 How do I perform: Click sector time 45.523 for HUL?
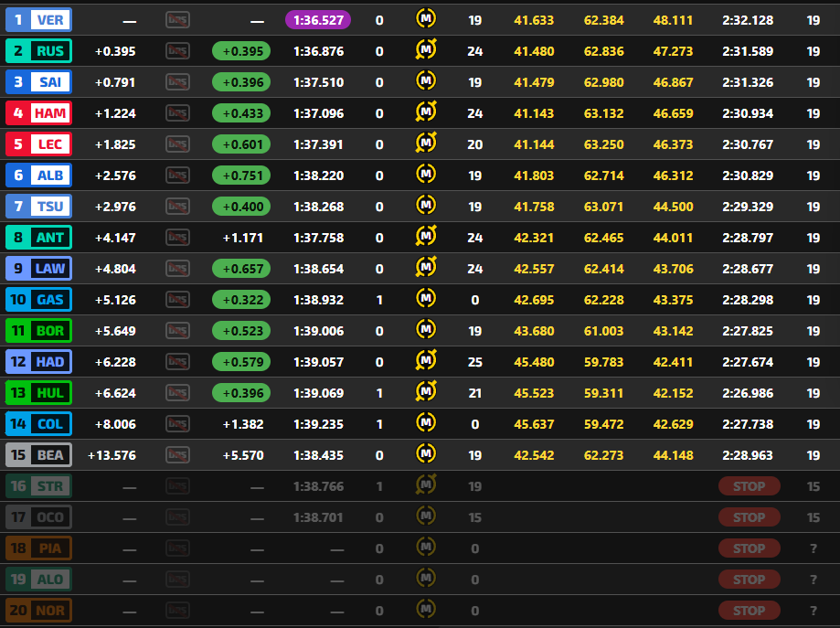click(x=534, y=393)
